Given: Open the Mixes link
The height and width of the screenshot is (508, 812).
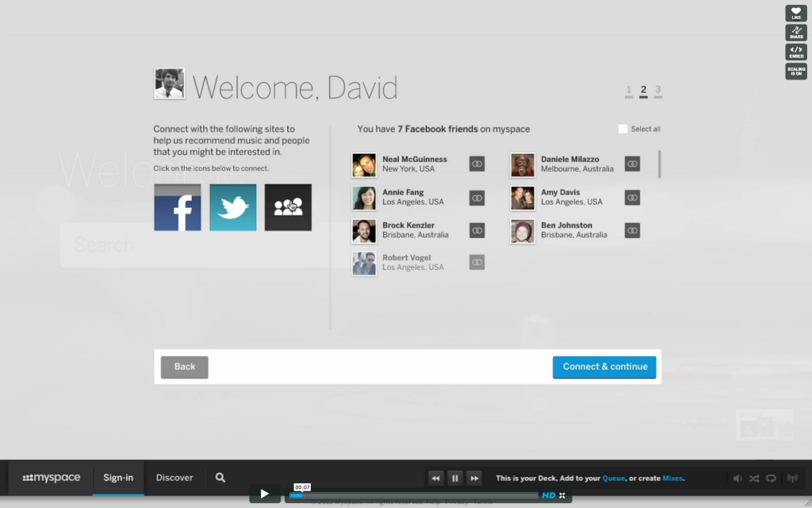Looking at the screenshot, I should tap(672, 478).
